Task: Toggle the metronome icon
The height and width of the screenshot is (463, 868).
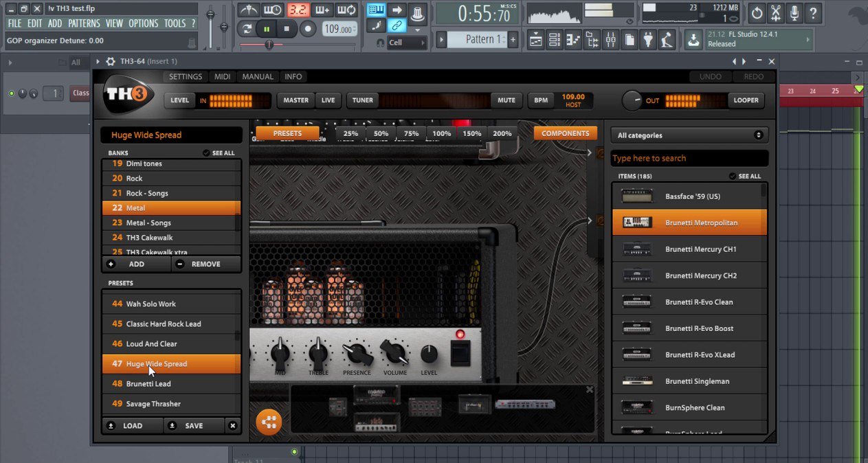Action: click(248, 10)
